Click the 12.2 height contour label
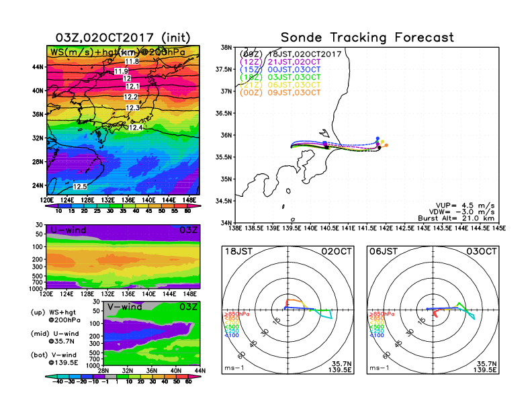532x411 pixels. point(130,97)
